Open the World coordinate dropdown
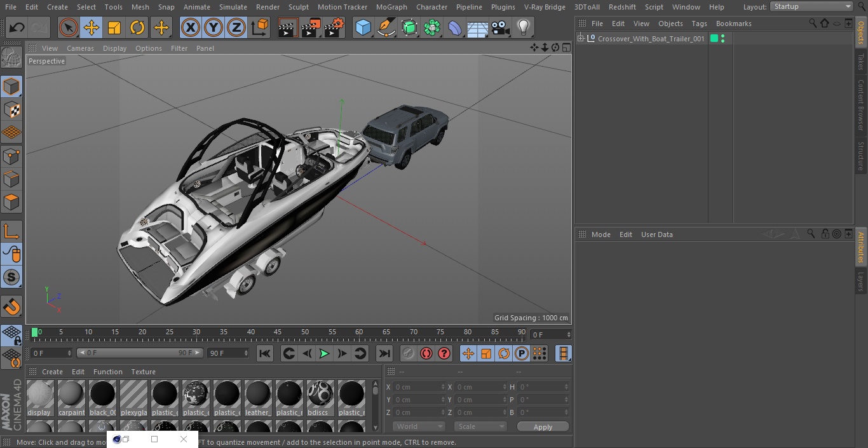Viewport: 868px width, 448px height. coord(419,426)
